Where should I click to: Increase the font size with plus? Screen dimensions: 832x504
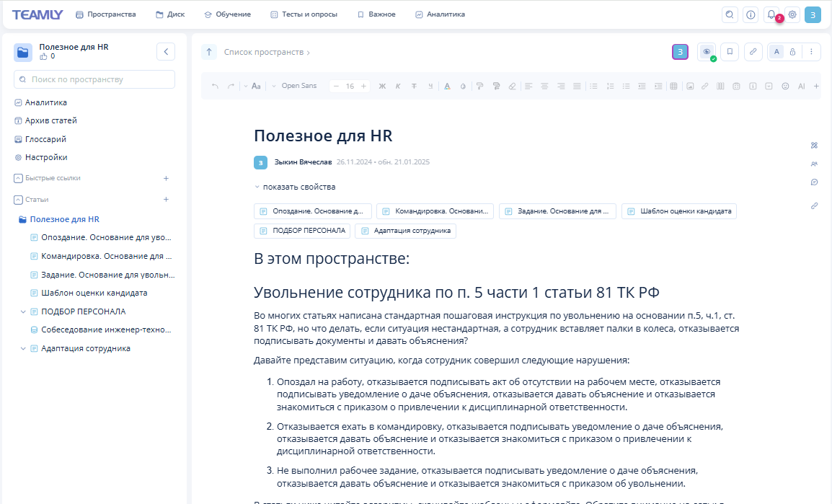click(363, 86)
